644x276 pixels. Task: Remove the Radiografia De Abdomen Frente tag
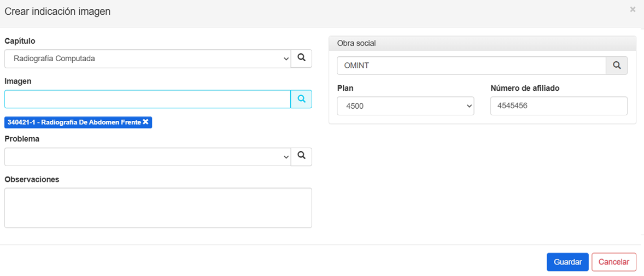[145, 122]
